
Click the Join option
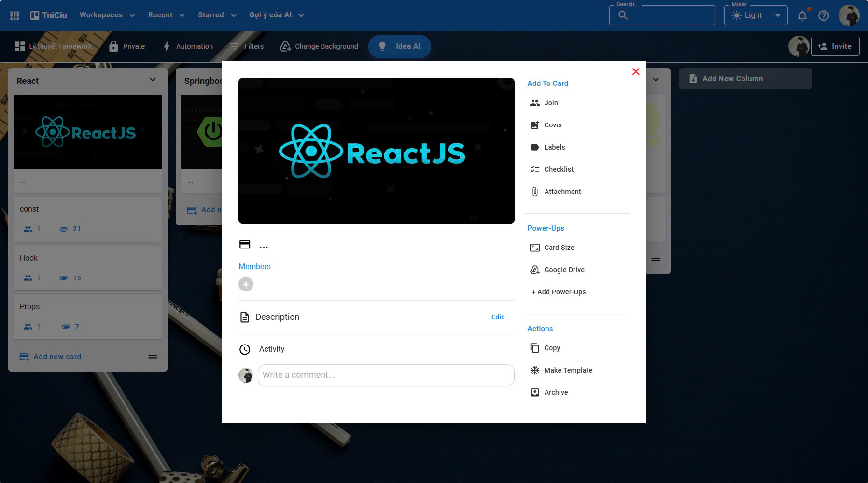pyautogui.click(x=576, y=103)
